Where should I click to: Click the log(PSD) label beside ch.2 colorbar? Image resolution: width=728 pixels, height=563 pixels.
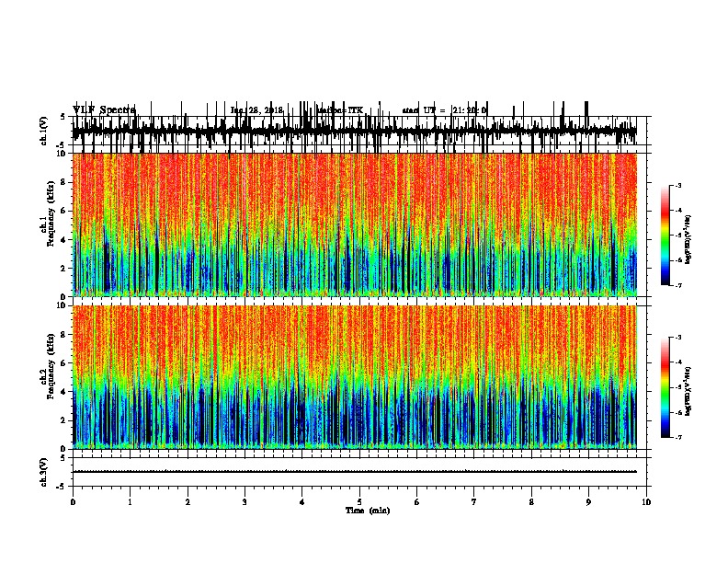688,391
